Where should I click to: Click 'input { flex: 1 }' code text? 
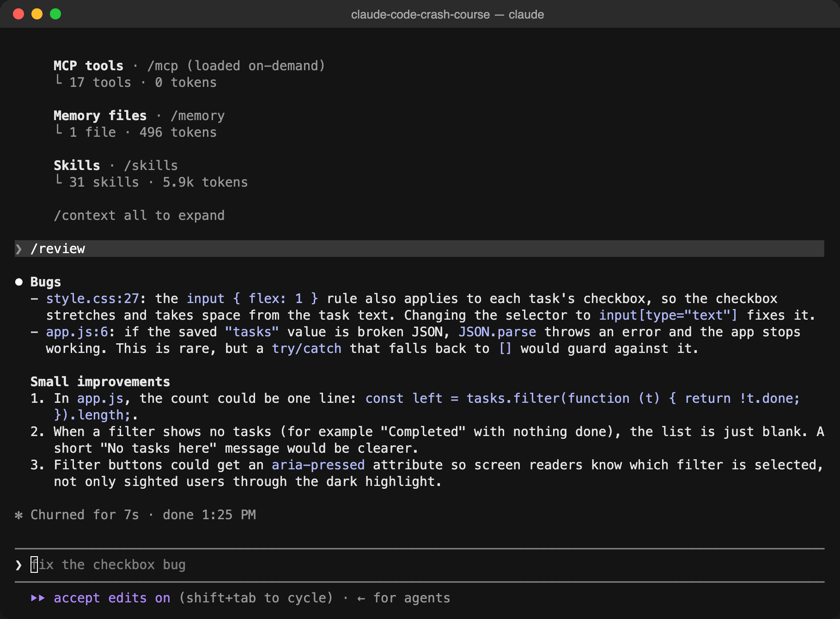[x=252, y=298]
